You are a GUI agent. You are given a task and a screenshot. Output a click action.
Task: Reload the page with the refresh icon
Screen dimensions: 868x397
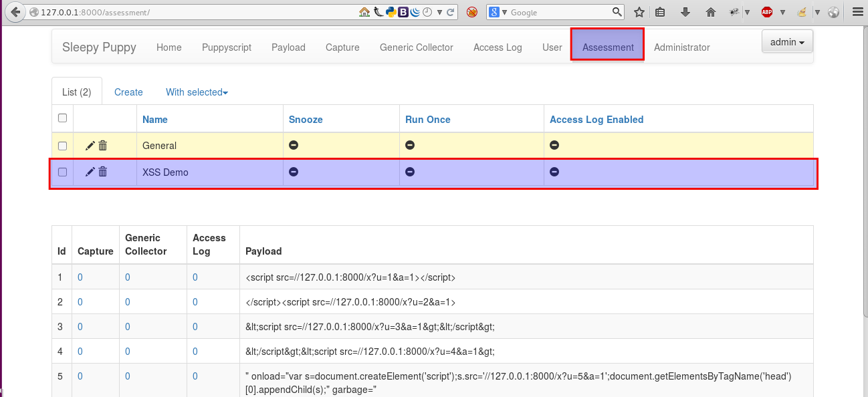pyautogui.click(x=451, y=12)
